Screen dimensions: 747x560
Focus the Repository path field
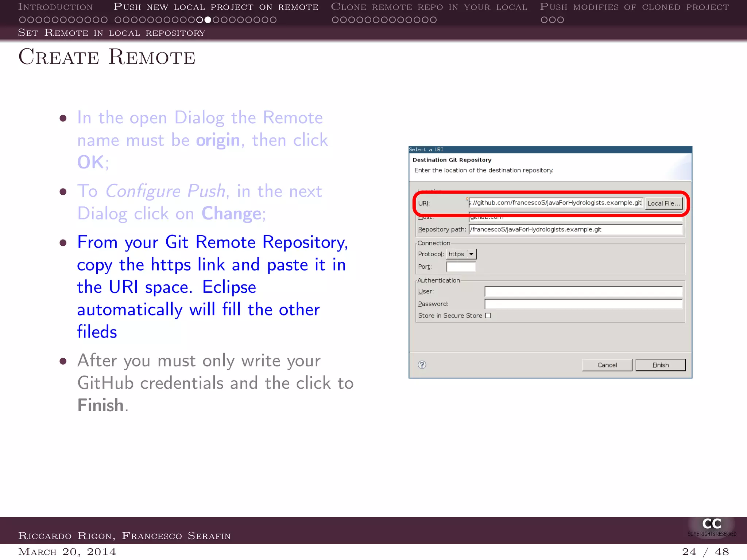pos(575,229)
